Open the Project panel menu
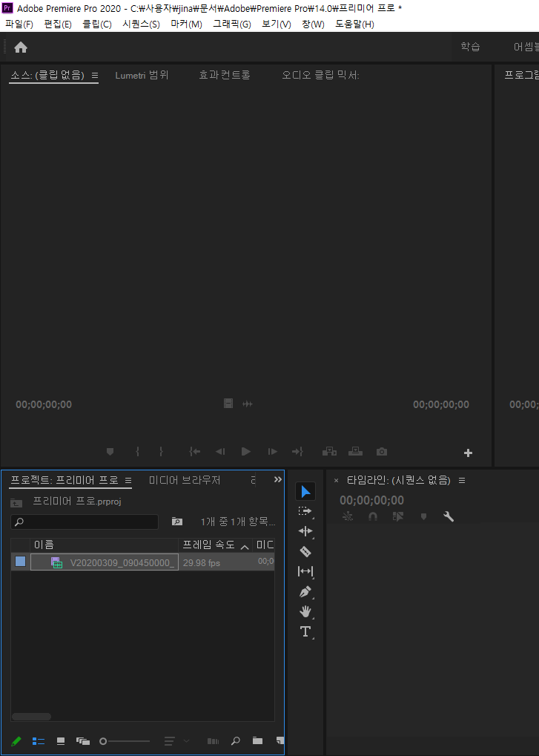Screen dimensions: 539x756 [x=128, y=480]
